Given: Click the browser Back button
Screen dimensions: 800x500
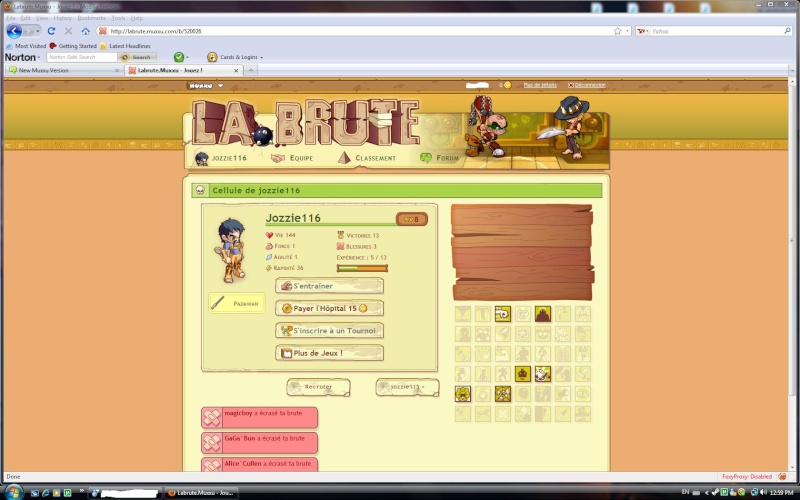Looking at the screenshot, I should pos(14,31).
